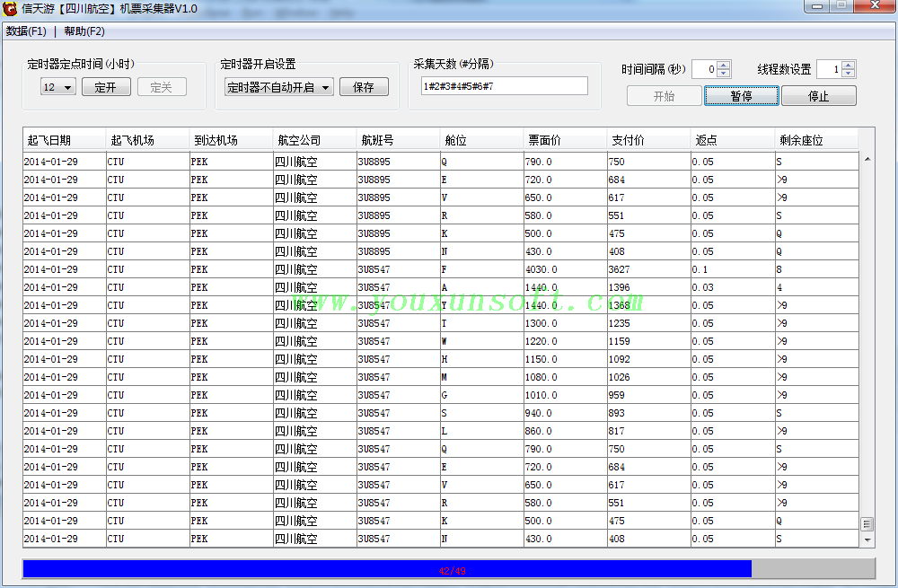Select remaining seats value 4 cell
Image resolution: width=898 pixels, height=588 pixels.
click(x=816, y=287)
